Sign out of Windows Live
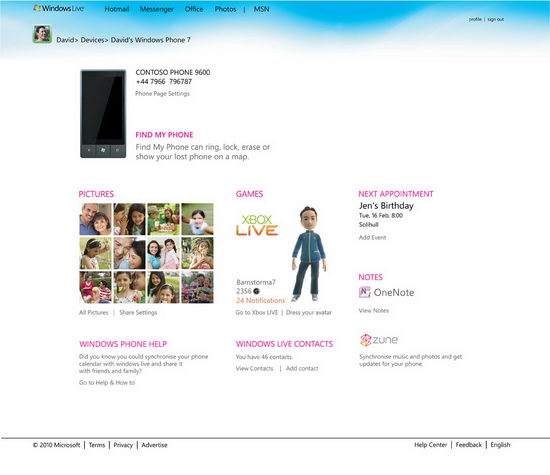 tap(495, 19)
